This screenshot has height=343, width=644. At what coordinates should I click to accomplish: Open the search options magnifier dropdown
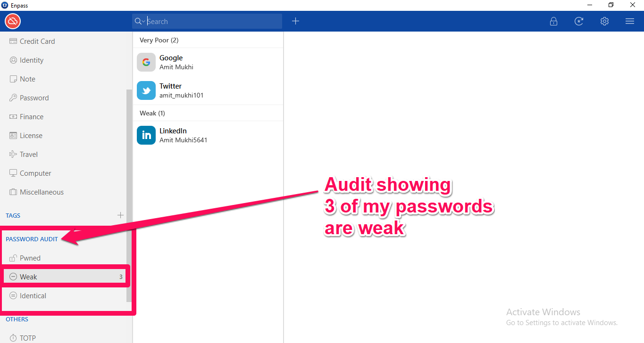140,21
